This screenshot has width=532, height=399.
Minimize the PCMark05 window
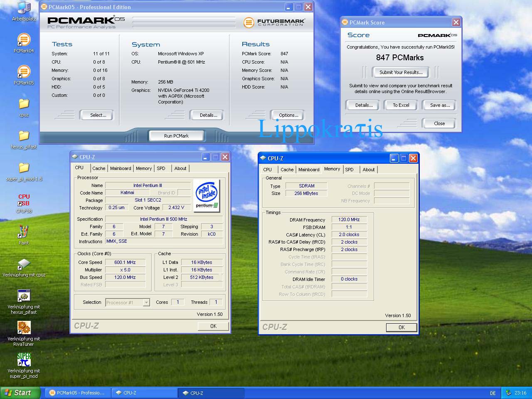(289, 7)
